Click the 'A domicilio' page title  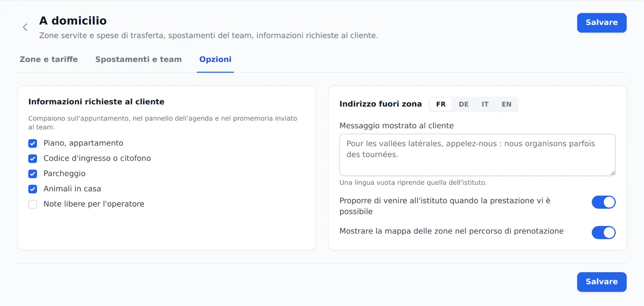[73, 21]
